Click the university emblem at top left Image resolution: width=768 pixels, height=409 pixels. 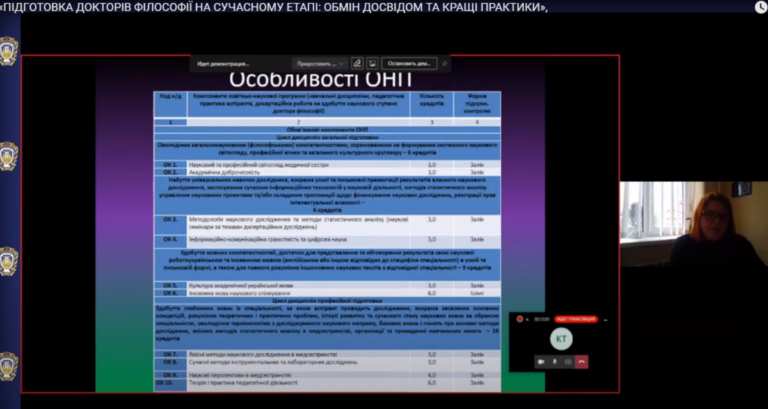[x=8, y=50]
